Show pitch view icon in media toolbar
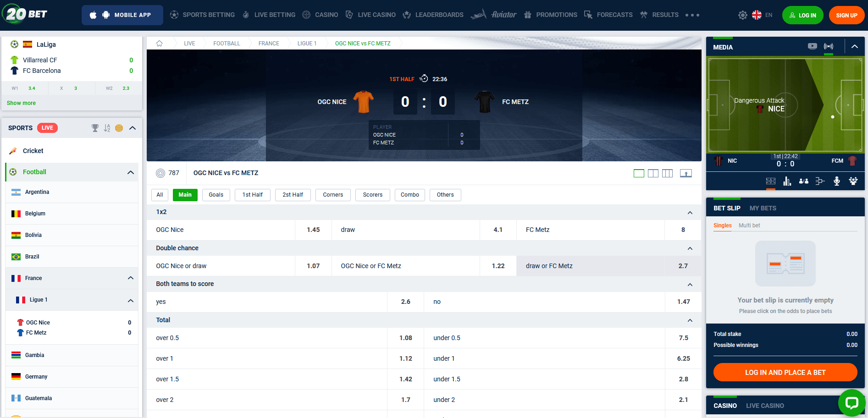Screen dimensions: 868x418 pos(771,181)
